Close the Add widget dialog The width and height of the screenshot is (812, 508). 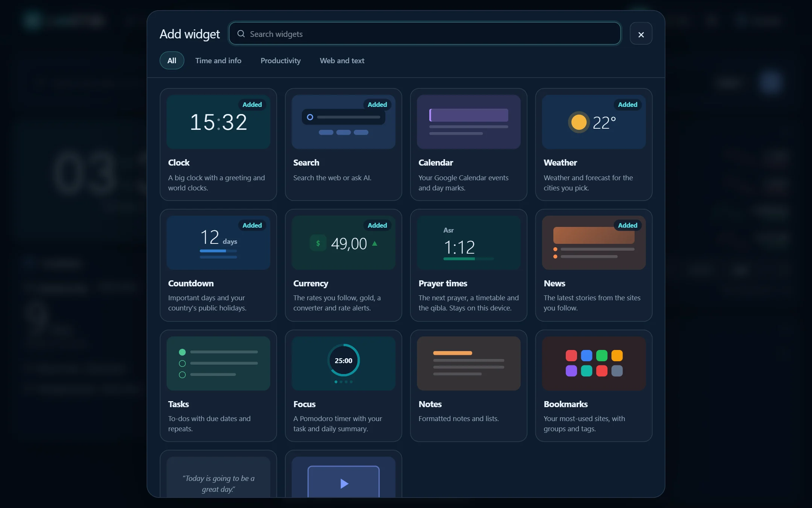pos(641,34)
